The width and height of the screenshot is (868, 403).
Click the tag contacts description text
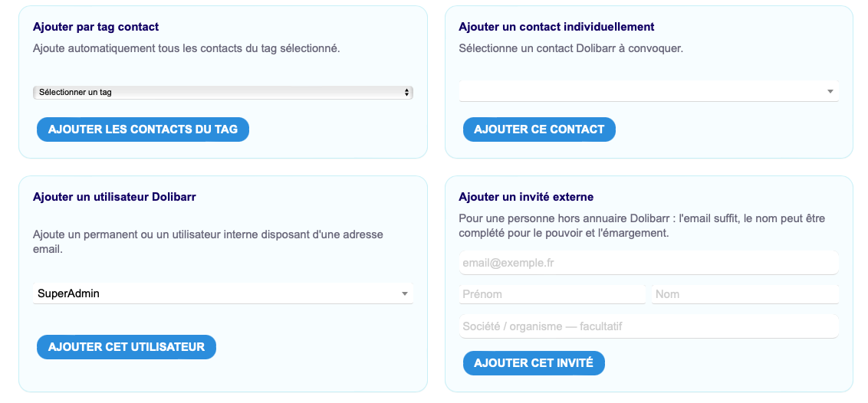coord(186,48)
